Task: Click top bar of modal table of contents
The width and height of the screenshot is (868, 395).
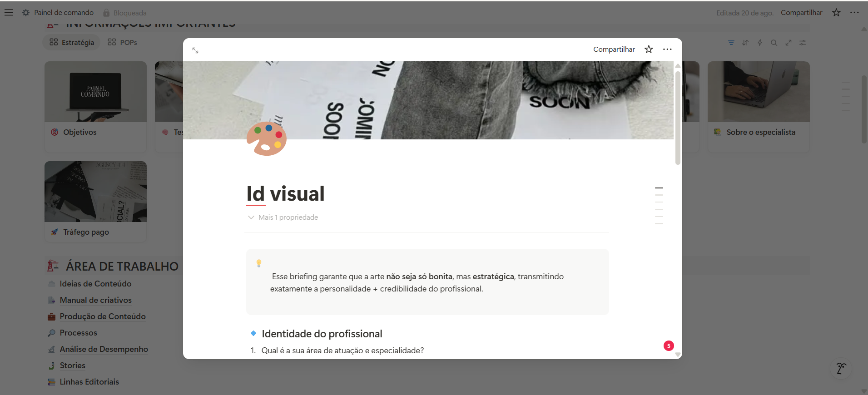Action: pyautogui.click(x=659, y=188)
